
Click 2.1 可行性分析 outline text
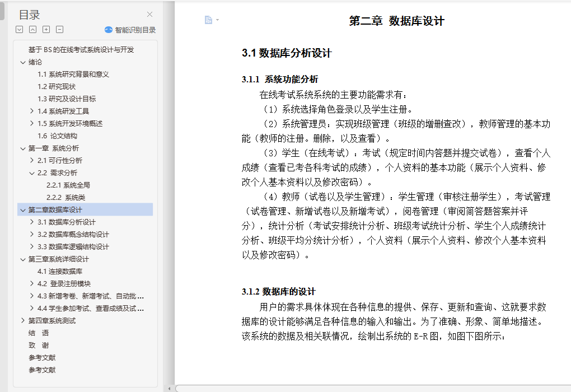pyautogui.click(x=60, y=160)
